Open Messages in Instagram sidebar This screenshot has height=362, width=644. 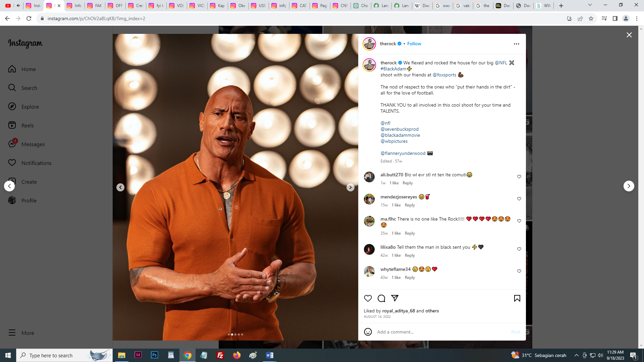pos(26,144)
